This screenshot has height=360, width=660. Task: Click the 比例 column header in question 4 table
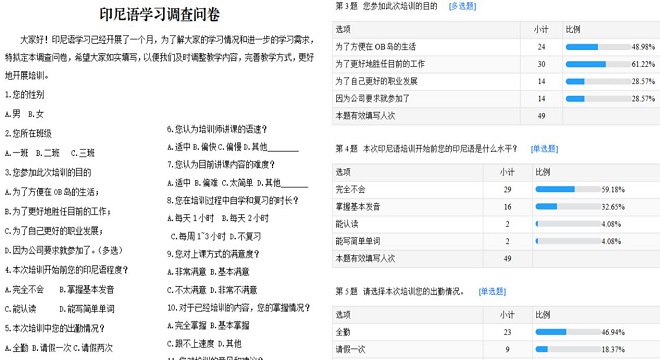(543, 172)
